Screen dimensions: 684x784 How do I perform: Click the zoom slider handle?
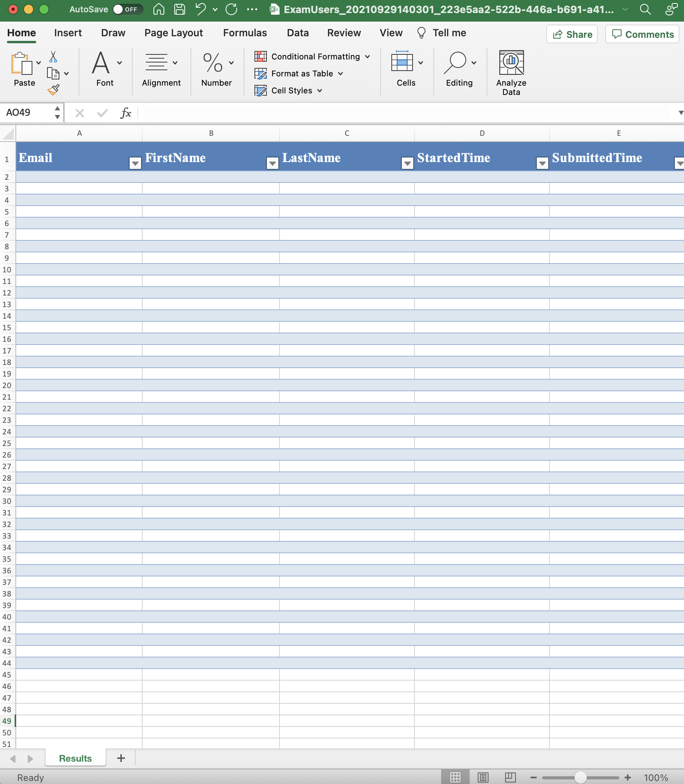(580, 777)
